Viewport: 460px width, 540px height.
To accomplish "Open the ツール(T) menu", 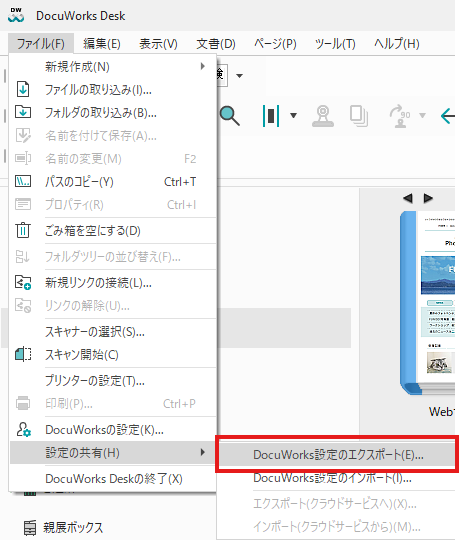I will point(335,44).
